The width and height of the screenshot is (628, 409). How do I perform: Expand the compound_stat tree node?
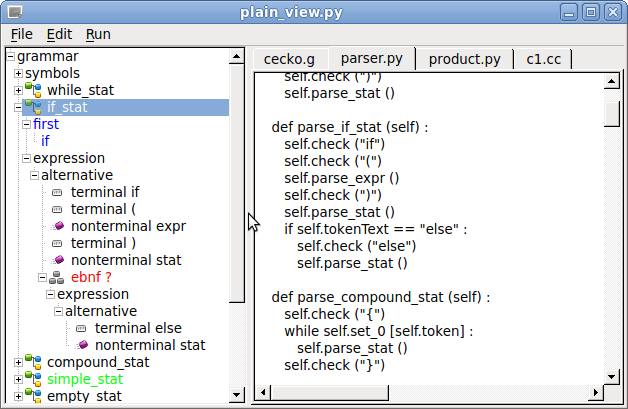tap(18, 363)
